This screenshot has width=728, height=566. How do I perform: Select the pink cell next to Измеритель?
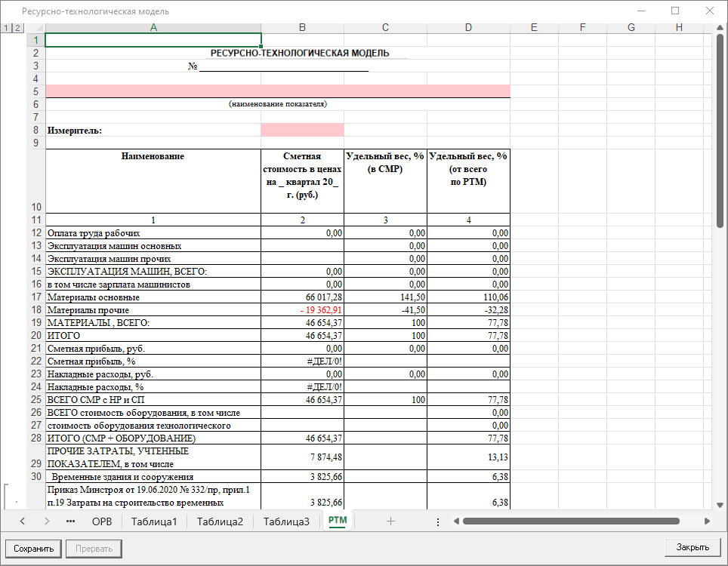pos(302,130)
